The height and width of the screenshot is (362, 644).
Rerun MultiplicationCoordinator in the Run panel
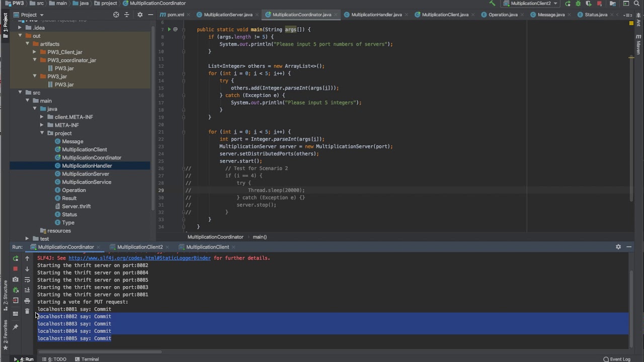16,258
